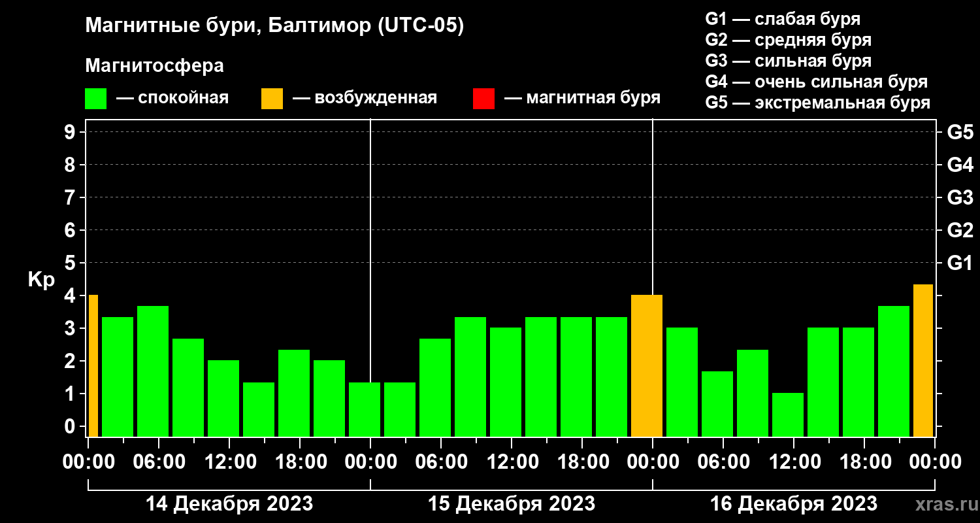Screen dimensions: 980x523
Task: Click the green bar above 06:00 on 15 December
Action: coord(435,388)
